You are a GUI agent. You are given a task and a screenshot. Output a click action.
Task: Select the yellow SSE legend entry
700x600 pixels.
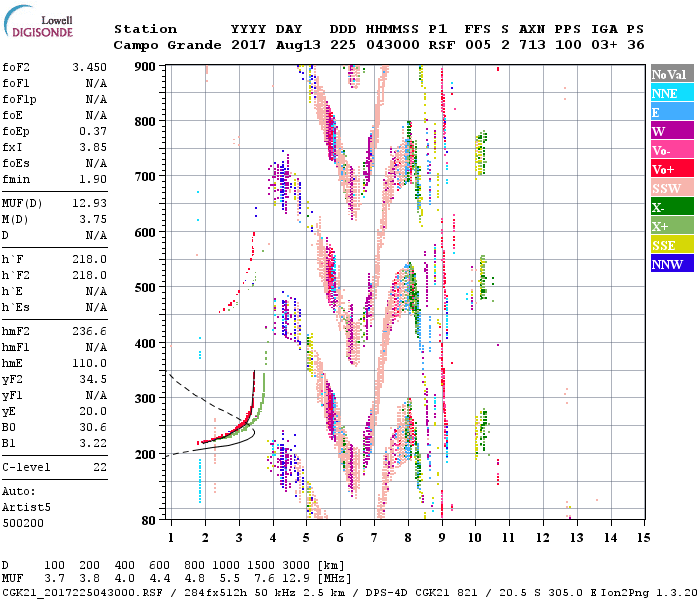tap(670, 246)
